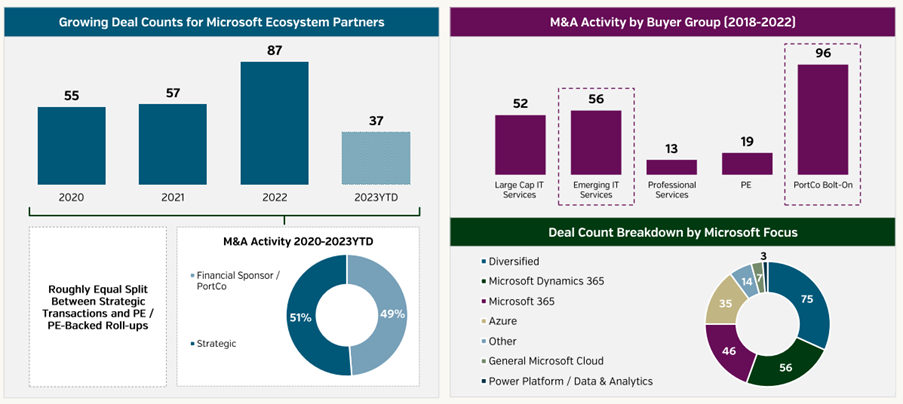Click the PortCo Bolt-On bar
Image resolution: width=903 pixels, height=404 pixels.
(x=823, y=119)
